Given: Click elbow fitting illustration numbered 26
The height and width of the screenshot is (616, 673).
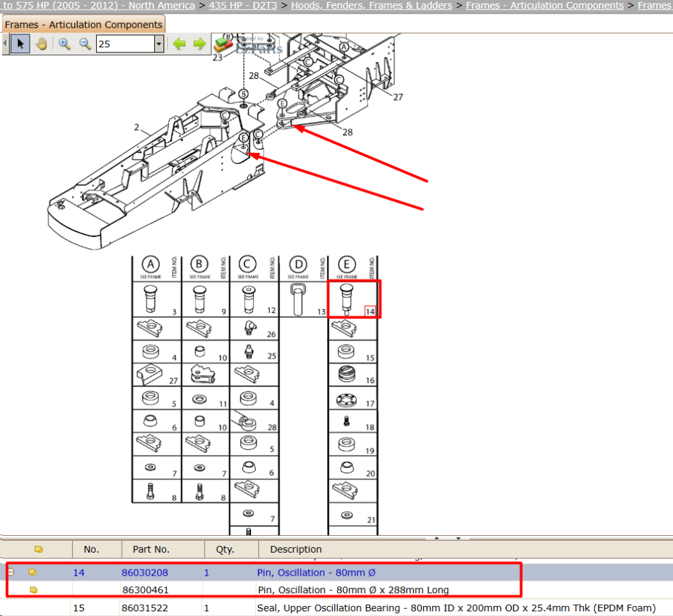Looking at the screenshot, I should tap(250, 328).
